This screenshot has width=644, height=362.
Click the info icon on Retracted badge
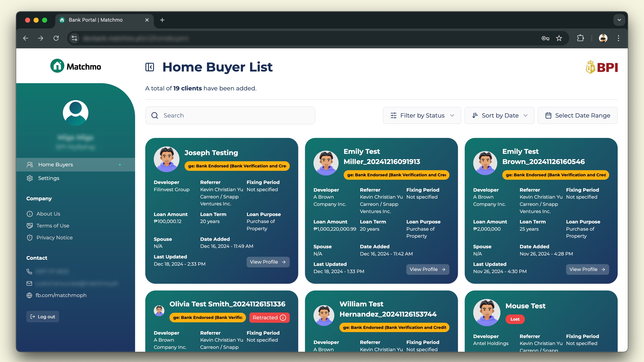pyautogui.click(x=283, y=317)
